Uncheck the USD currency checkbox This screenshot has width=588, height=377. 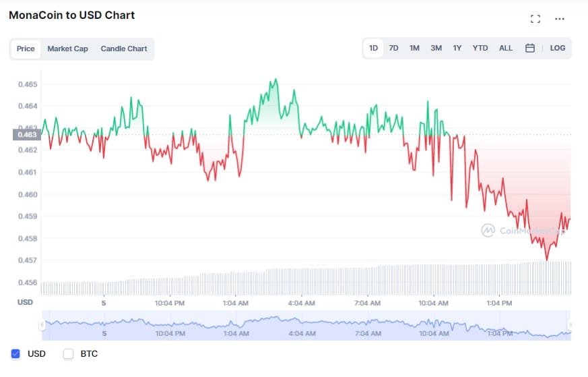coord(15,353)
